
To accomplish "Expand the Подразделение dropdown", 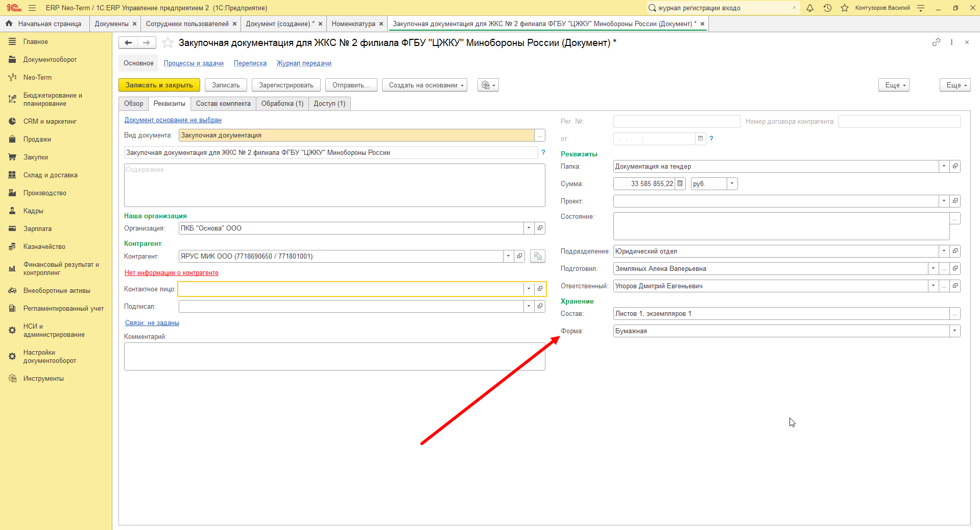I will (x=944, y=251).
